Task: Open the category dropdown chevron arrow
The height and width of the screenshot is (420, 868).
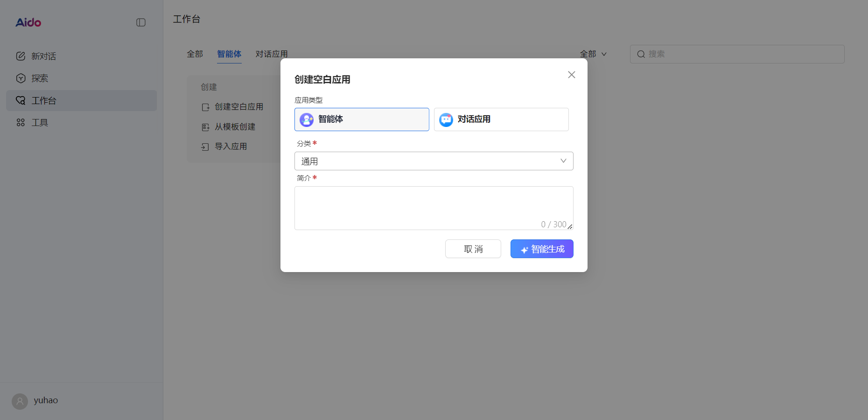Action: click(x=563, y=161)
